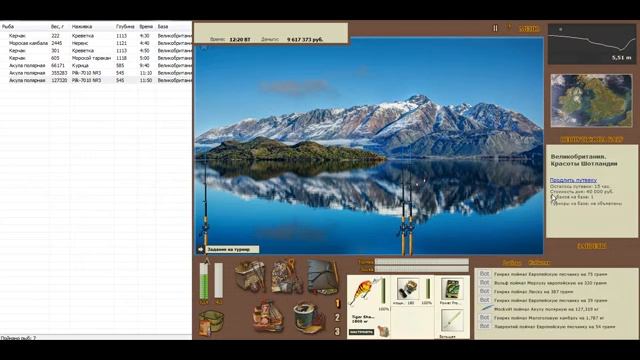Open the flowered shop bag with orange ribbon
The image size is (640, 360).
coord(286,276)
